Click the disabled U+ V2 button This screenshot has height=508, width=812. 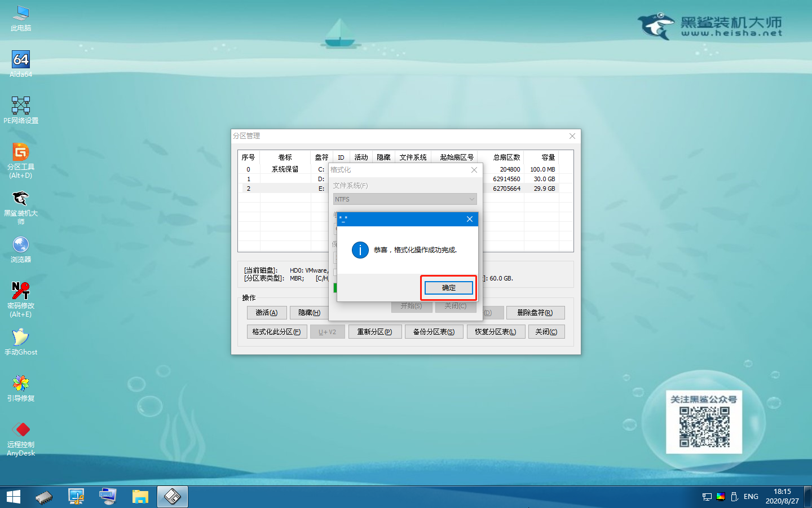tap(327, 332)
